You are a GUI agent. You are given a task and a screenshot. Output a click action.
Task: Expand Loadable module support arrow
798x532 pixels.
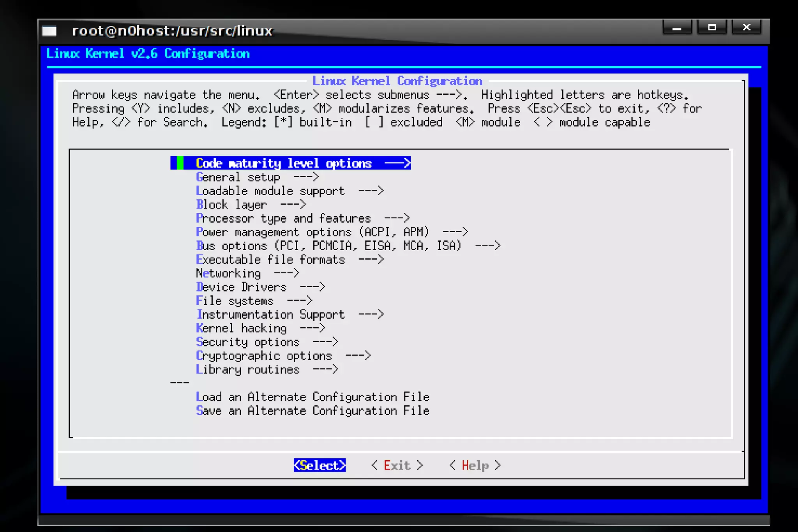coord(371,191)
